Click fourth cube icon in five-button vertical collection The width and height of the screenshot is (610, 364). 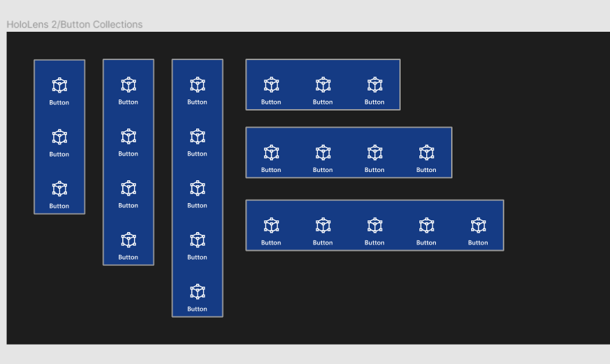pos(198,240)
